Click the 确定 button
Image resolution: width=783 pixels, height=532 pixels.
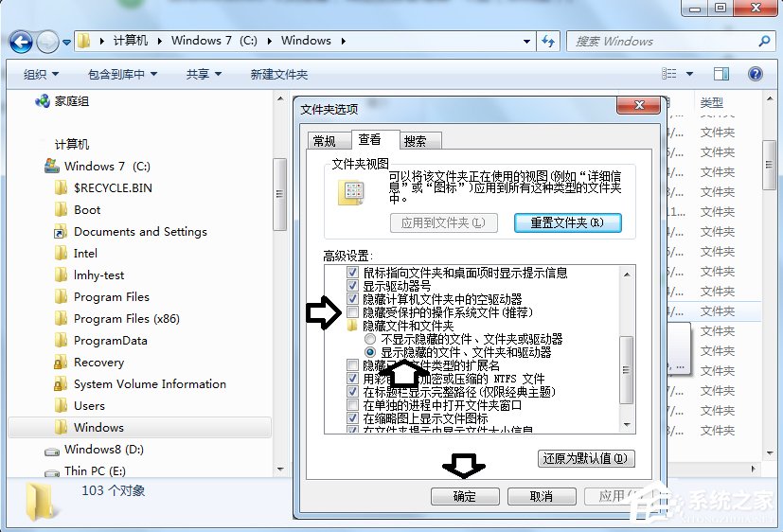pyautogui.click(x=465, y=496)
